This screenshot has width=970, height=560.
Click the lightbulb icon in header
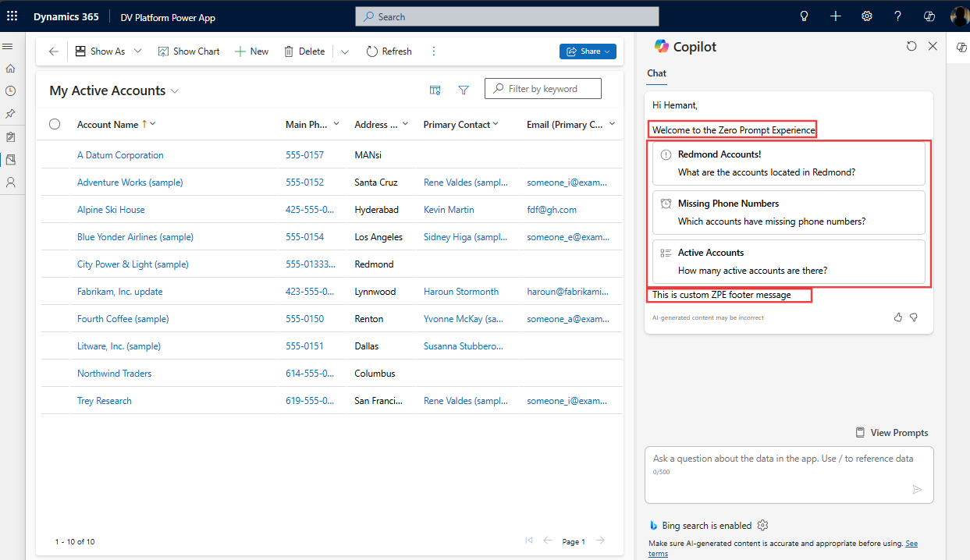pyautogui.click(x=805, y=16)
